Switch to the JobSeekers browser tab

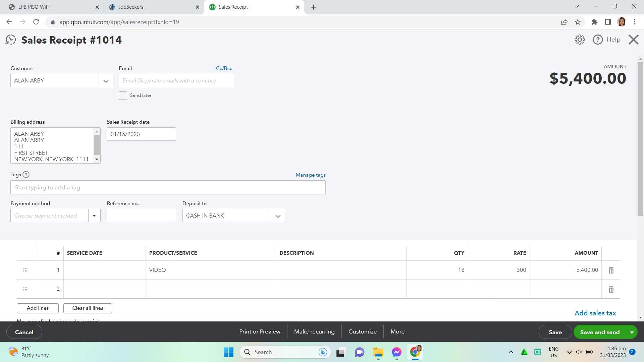coord(131,7)
